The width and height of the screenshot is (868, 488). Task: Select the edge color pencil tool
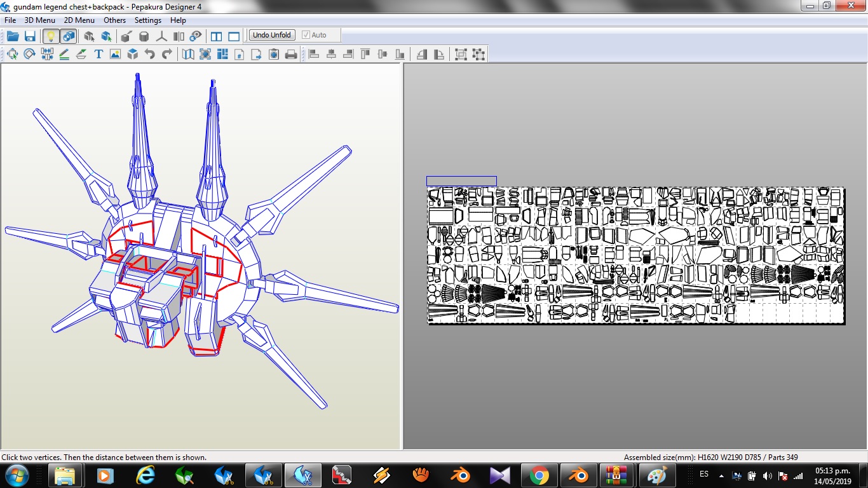click(x=64, y=54)
